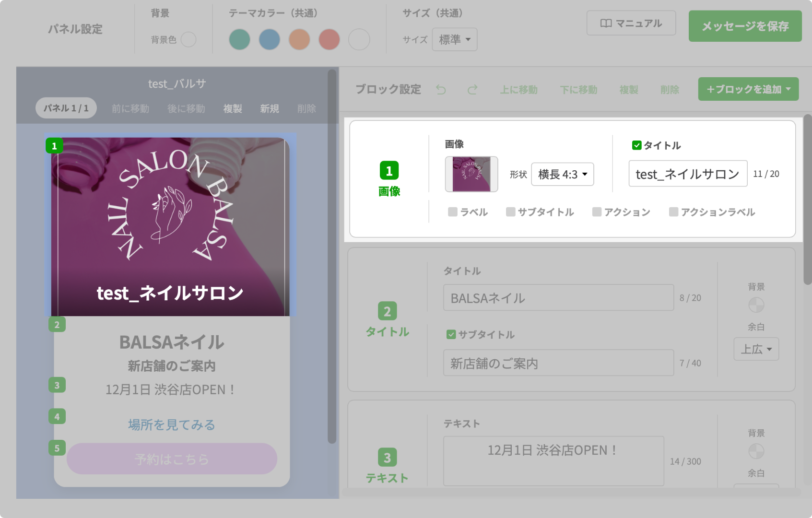This screenshot has height=518, width=812.
Task: Click block number 1 badge icon
Action: click(x=389, y=171)
